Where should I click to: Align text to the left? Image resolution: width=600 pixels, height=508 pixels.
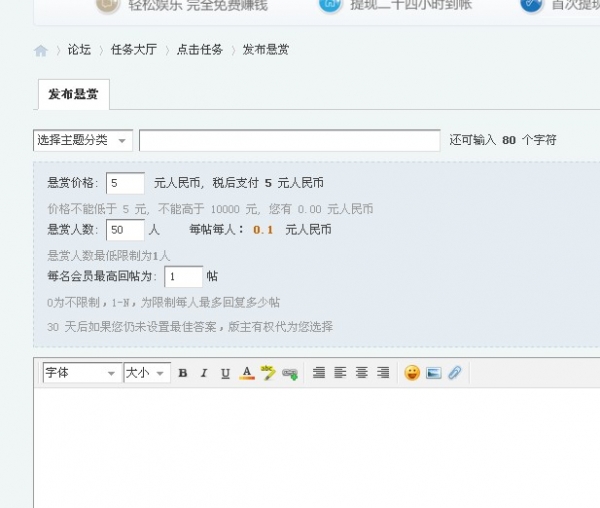tap(340, 373)
